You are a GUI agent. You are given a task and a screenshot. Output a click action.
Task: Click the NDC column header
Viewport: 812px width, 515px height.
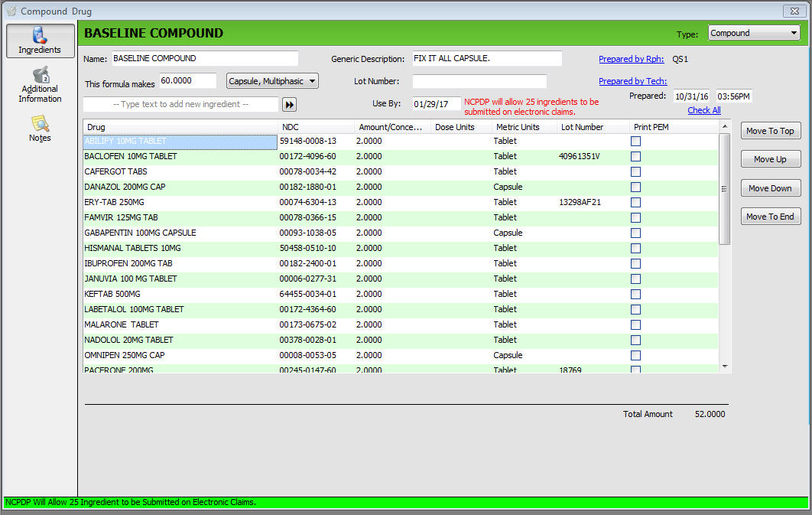point(316,127)
